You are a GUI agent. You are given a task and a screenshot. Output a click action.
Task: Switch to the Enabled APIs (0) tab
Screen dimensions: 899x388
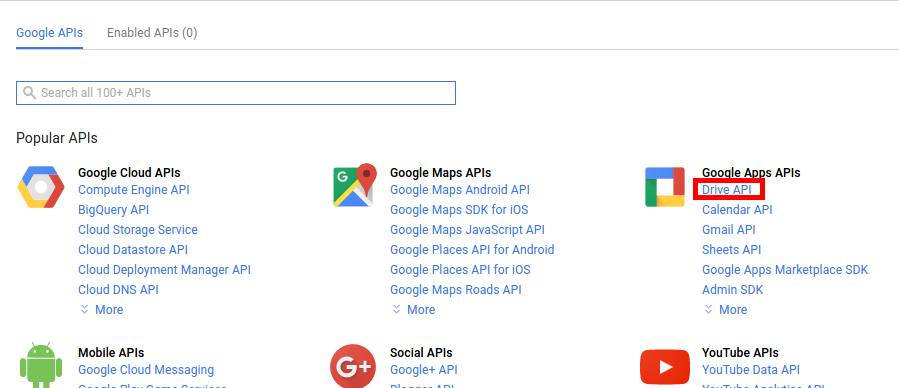tap(152, 33)
